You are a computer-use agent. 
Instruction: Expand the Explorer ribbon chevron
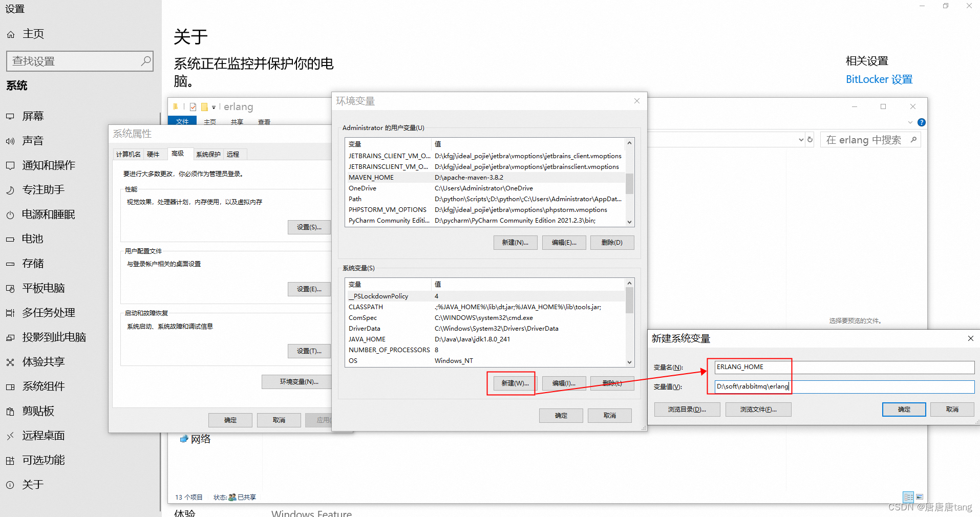910,122
